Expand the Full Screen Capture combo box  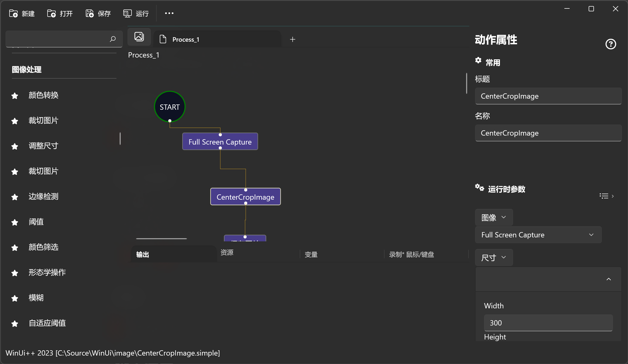[x=538, y=235]
